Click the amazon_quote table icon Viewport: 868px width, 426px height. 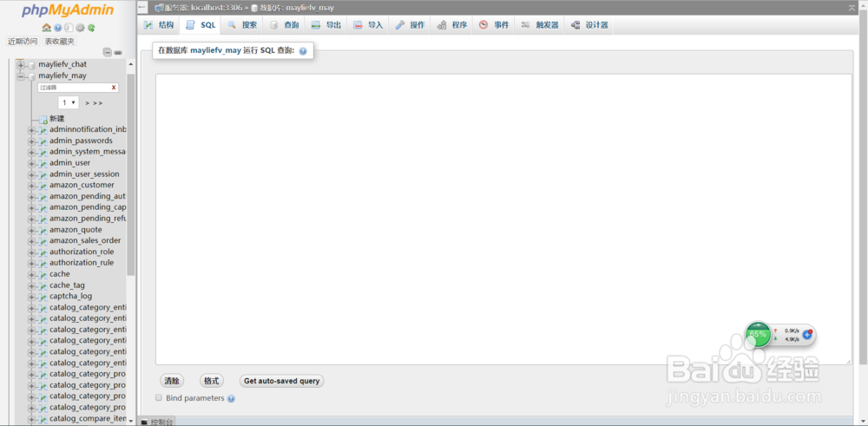[x=43, y=230]
